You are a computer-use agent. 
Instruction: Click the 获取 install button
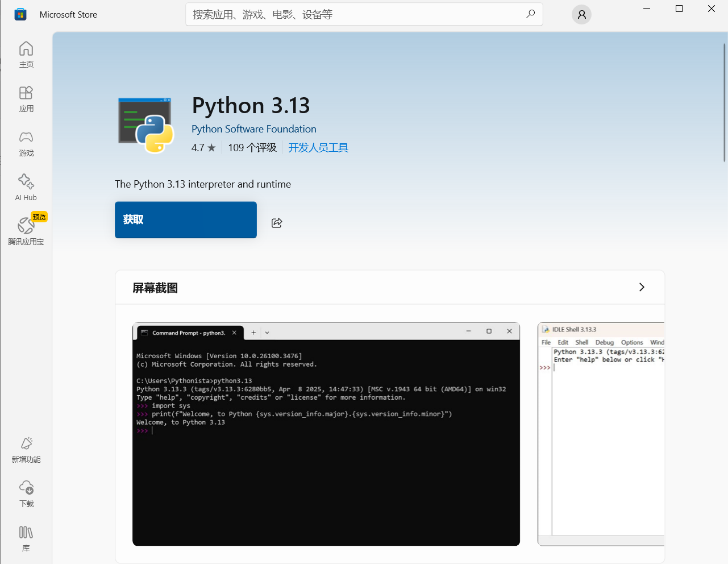pos(185,219)
